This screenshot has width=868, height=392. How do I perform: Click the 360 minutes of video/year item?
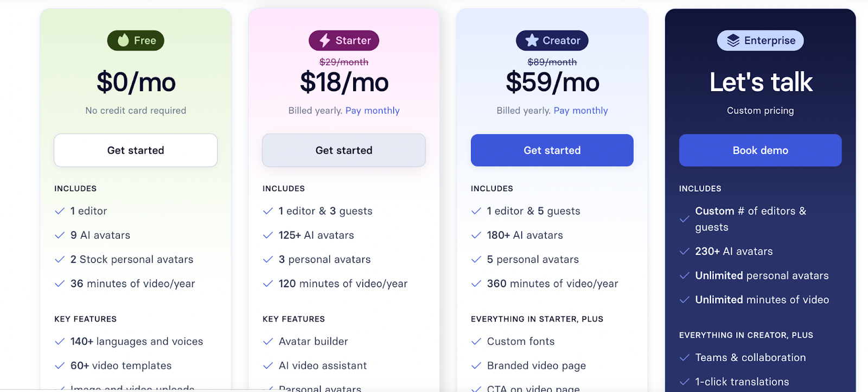point(552,284)
